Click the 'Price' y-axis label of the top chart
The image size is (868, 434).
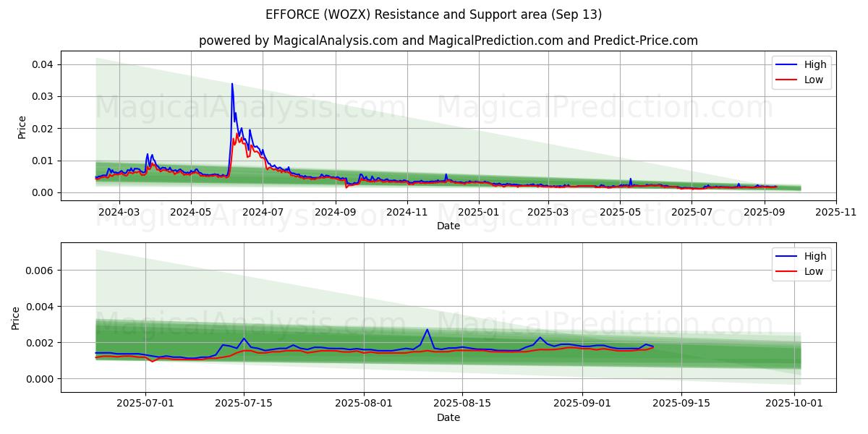22,125
